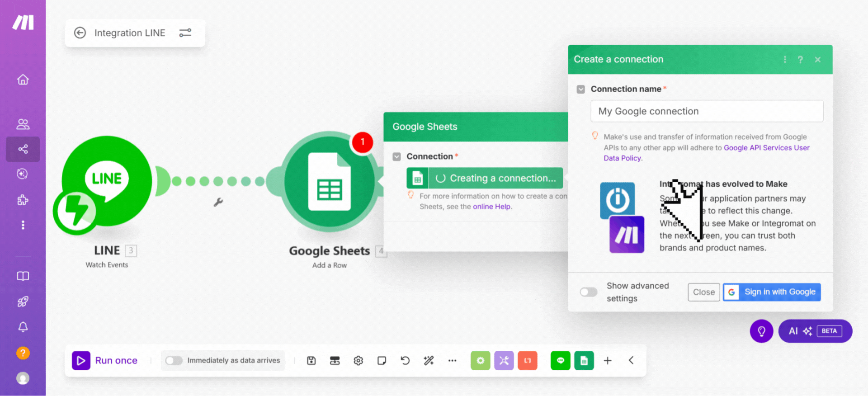
Task: Open the Home icon in sidebar
Action: tap(23, 80)
